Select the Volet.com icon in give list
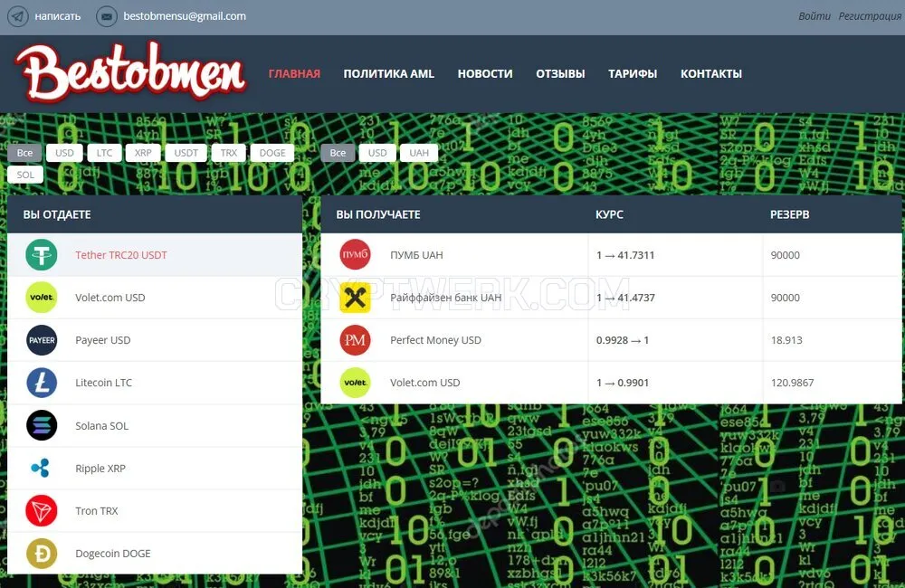The width and height of the screenshot is (905, 588). click(42, 298)
